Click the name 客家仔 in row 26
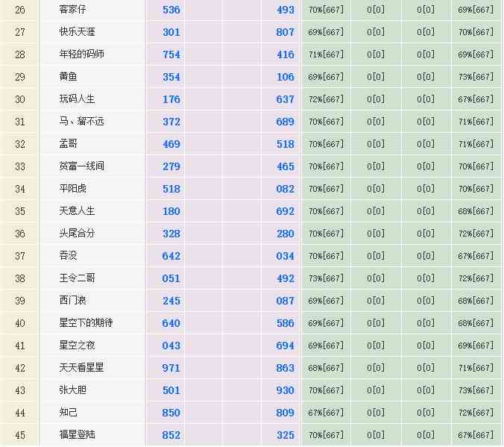Image resolution: width=504 pixels, height=447 pixels. [75, 10]
